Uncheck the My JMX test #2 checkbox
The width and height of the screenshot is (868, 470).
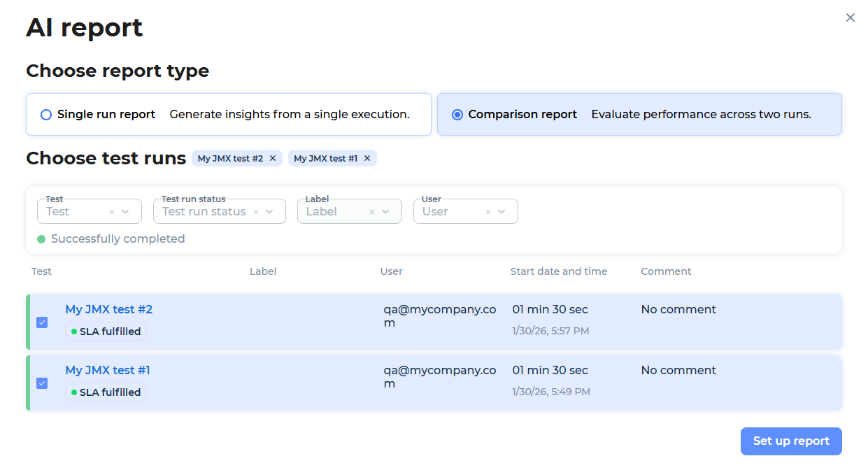(42, 322)
